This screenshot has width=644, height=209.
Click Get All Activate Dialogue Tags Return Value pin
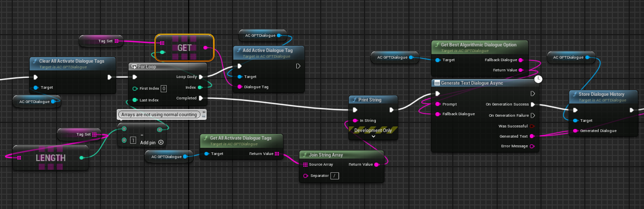pos(277,153)
